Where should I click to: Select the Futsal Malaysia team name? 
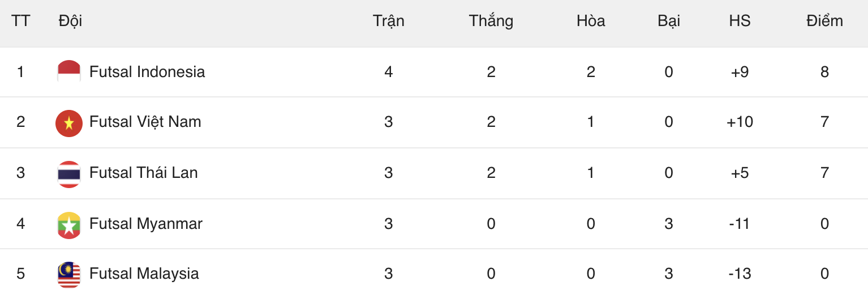pyautogui.click(x=144, y=274)
